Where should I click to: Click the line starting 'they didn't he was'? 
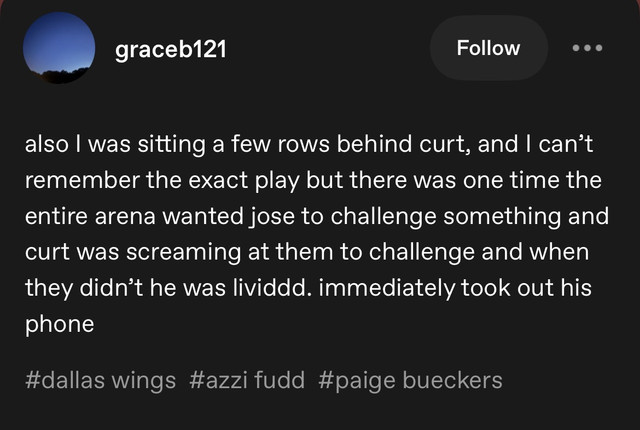(x=309, y=288)
